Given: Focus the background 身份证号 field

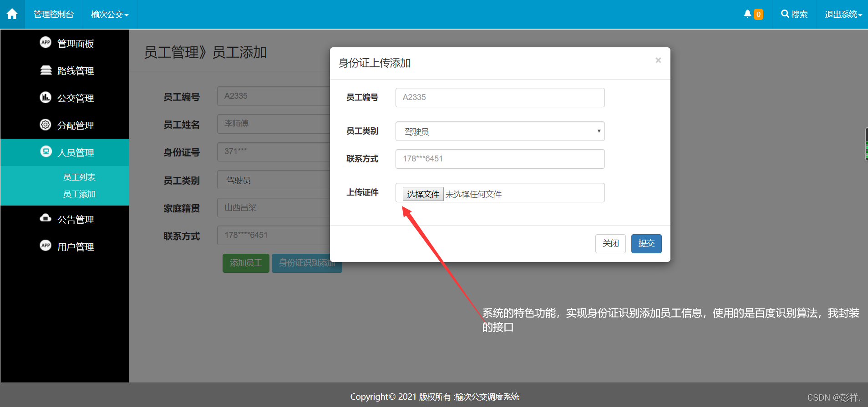Looking at the screenshot, I should click(x=274, y=152).
